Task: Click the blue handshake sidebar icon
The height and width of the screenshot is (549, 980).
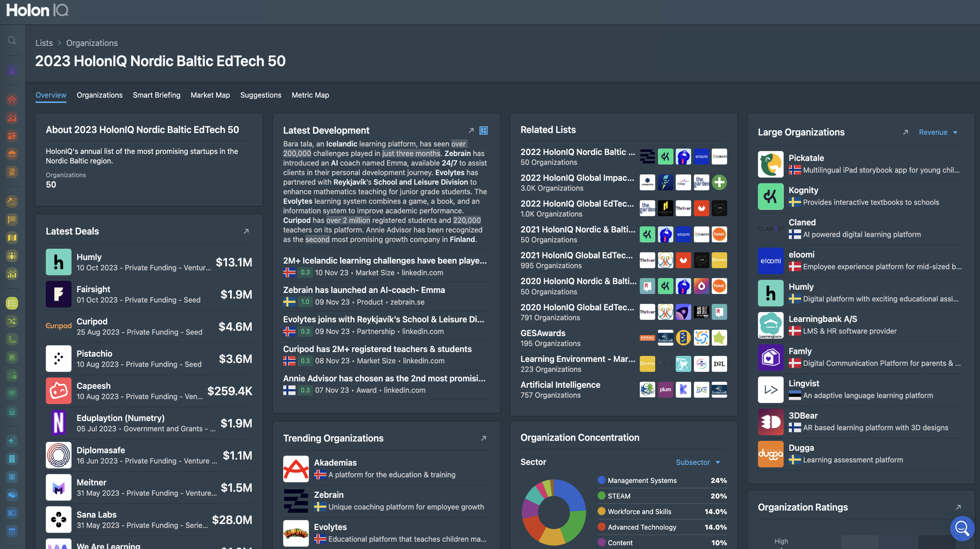Action: tap(12, 495)
